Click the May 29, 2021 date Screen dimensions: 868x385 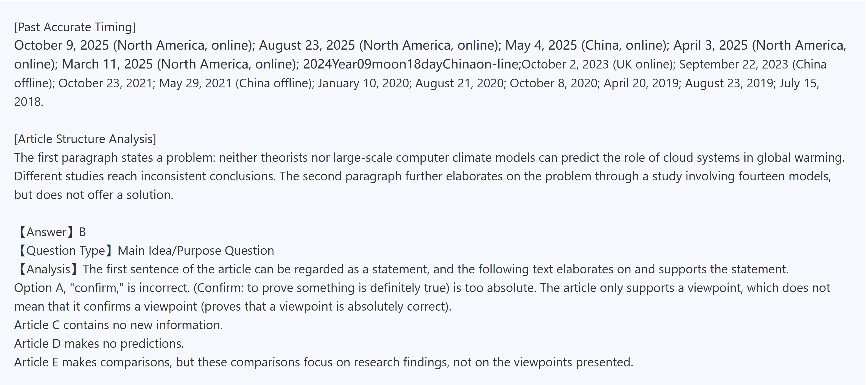point(195,83)
